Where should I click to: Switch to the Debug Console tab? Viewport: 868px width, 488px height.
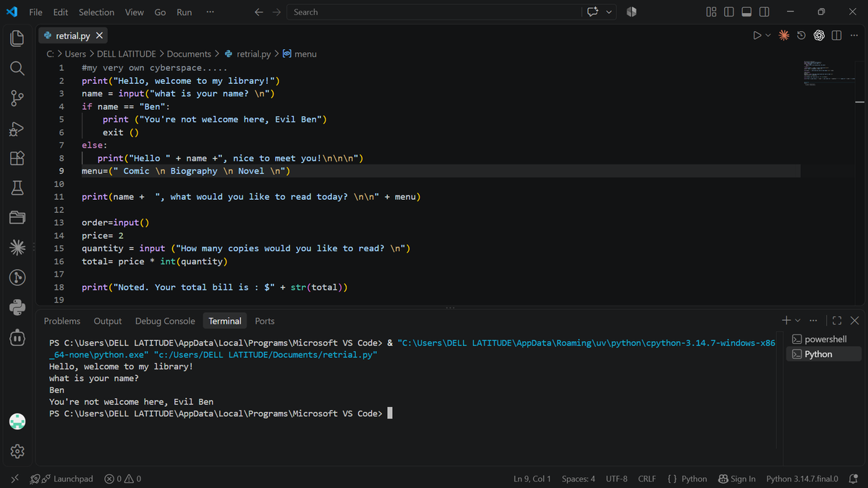[x=165, y=321]
